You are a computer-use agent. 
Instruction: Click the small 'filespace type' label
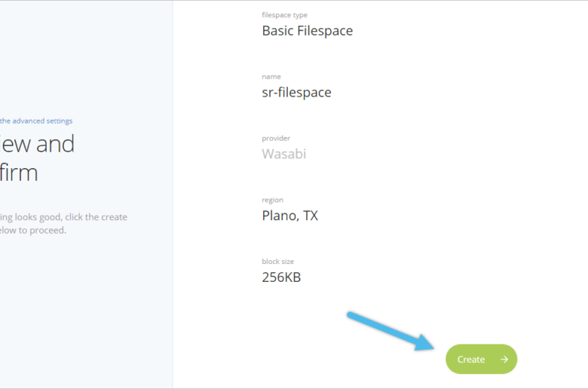[285, 15]
